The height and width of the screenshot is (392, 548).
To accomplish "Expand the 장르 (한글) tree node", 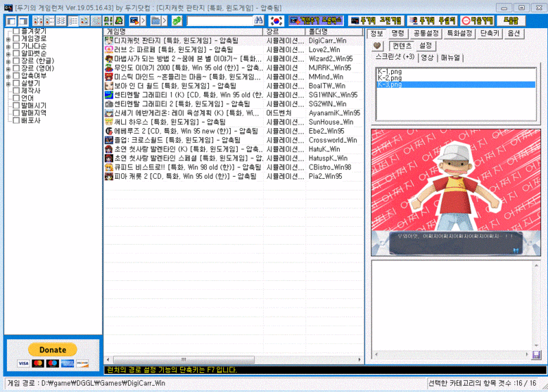I will (8, 62).
